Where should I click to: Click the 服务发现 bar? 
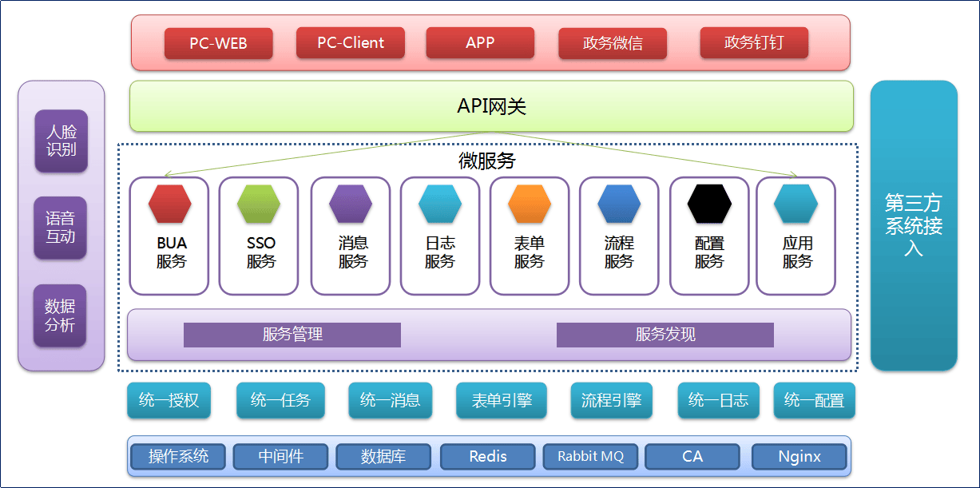[x=665, y=335]
